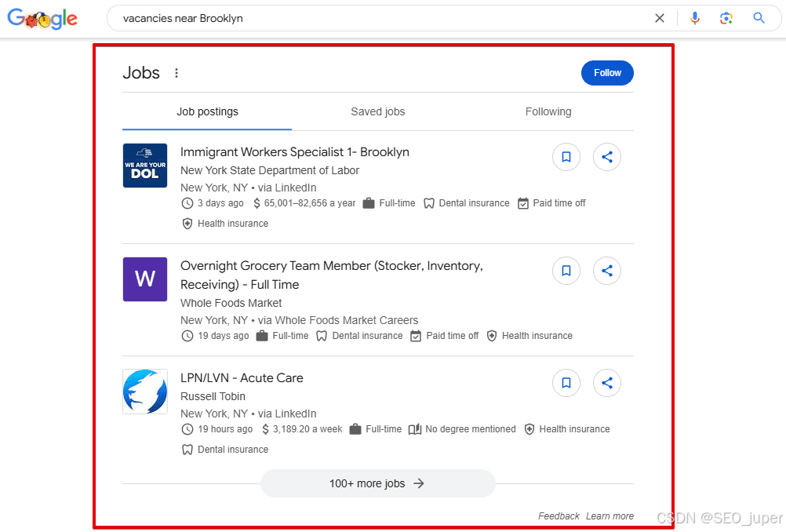Clear the search query with X icon

point(660,19)
